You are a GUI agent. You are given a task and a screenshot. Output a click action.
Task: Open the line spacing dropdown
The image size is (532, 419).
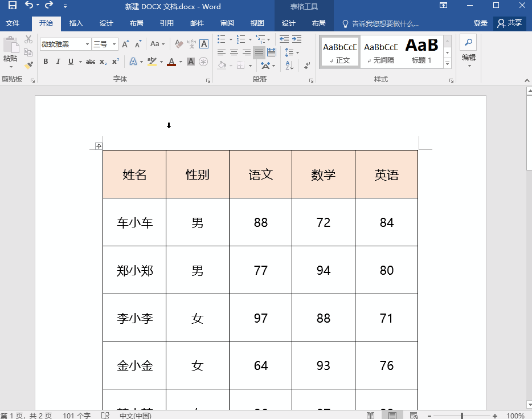293,52
